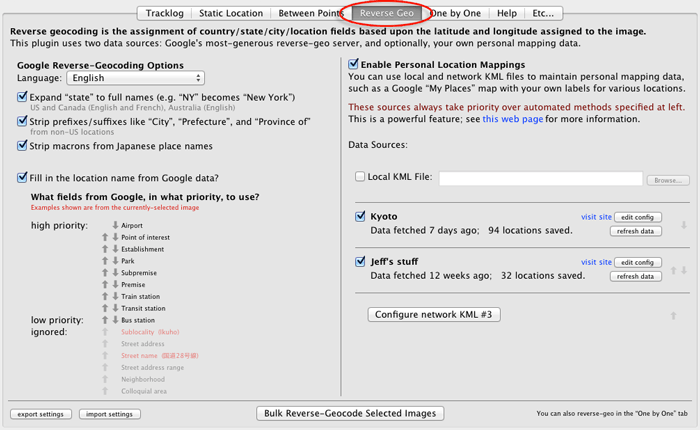Lower Establishment priority with down arrow
Viewport: 700px width, 430px height.
click(115, 249)
